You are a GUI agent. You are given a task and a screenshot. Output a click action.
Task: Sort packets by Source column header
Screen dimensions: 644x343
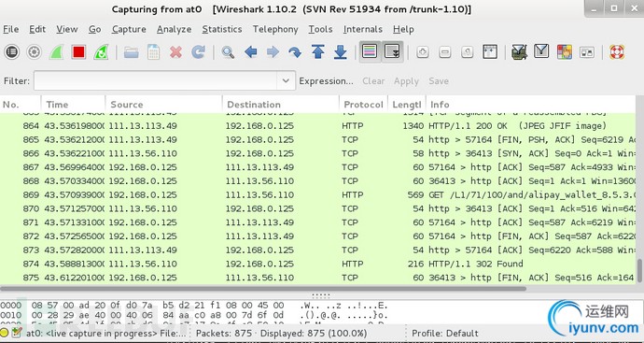164,105
